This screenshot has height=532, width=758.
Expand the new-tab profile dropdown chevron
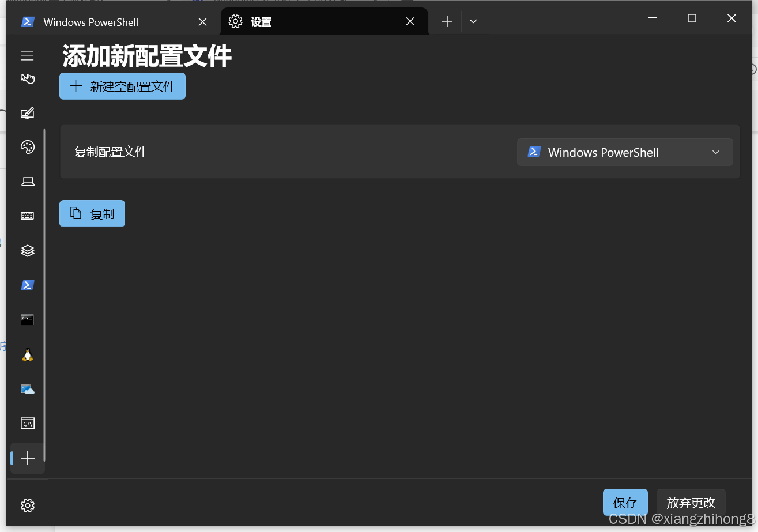tap(473, 22)
